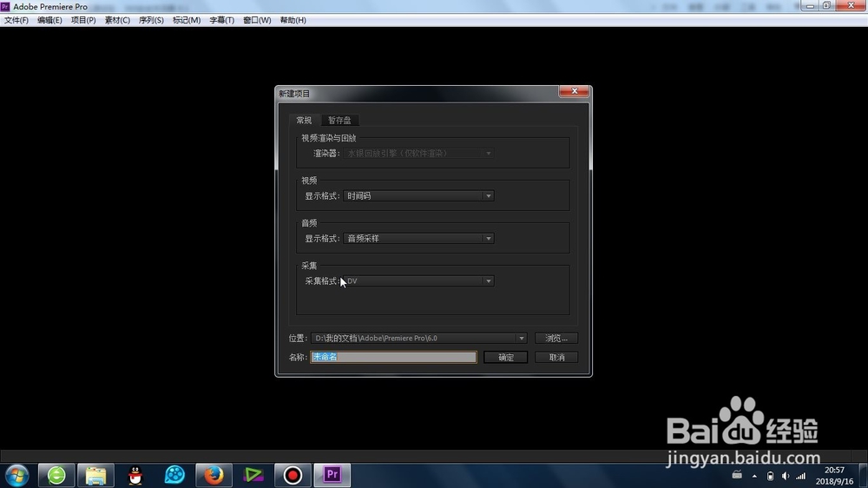Viewport: 868px width, 488px height.
Task: Click the Adobe Premiere Pro title bar icon
Action: [5, 7]
